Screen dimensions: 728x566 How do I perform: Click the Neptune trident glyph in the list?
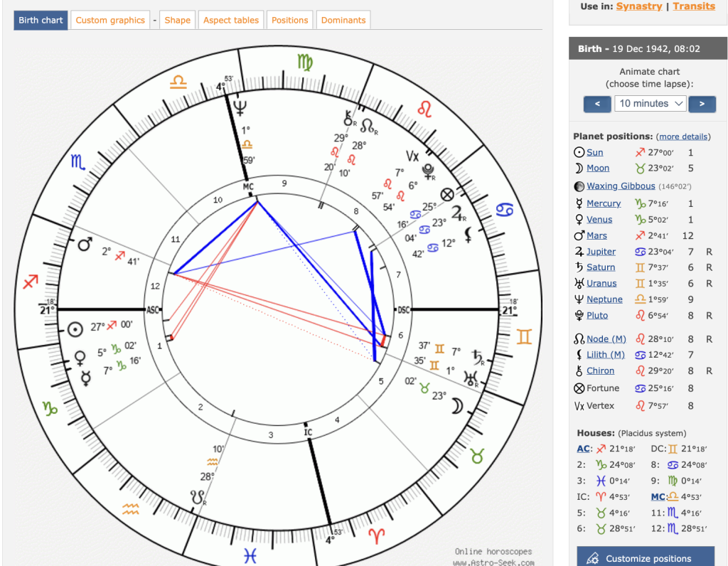[579, 299]
